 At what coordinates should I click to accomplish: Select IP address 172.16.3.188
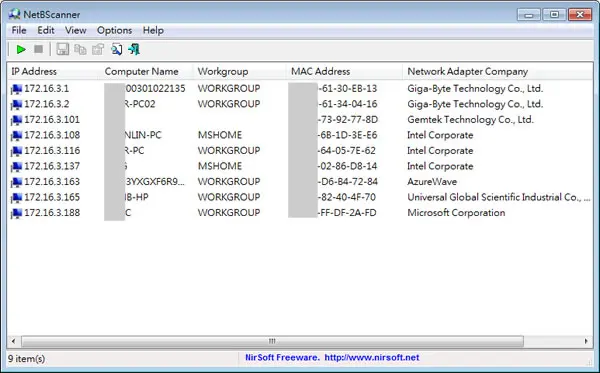52,212
